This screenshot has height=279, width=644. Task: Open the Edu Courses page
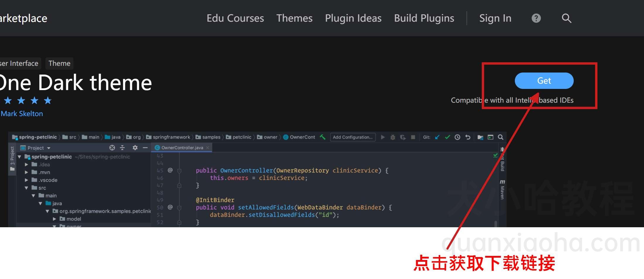click(235, 18)
